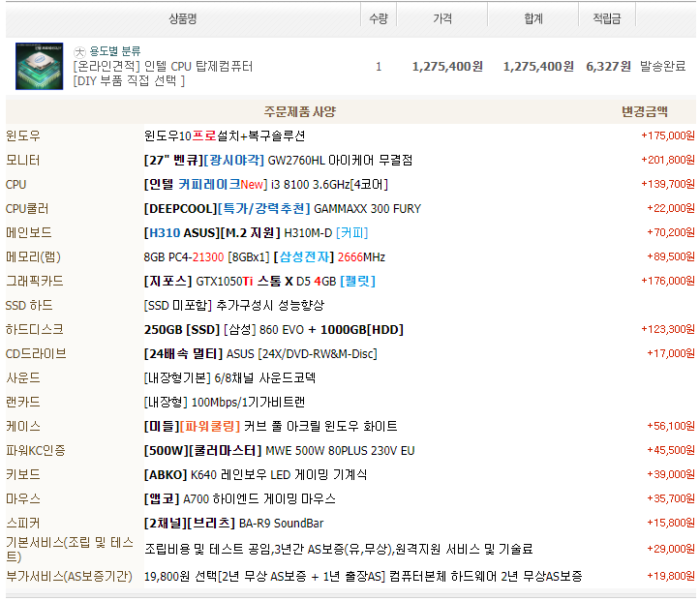This screenshot has height=601, width=700.
Task: Click the 6/8채널 사운드코덱 line
Action: [229, 377]
